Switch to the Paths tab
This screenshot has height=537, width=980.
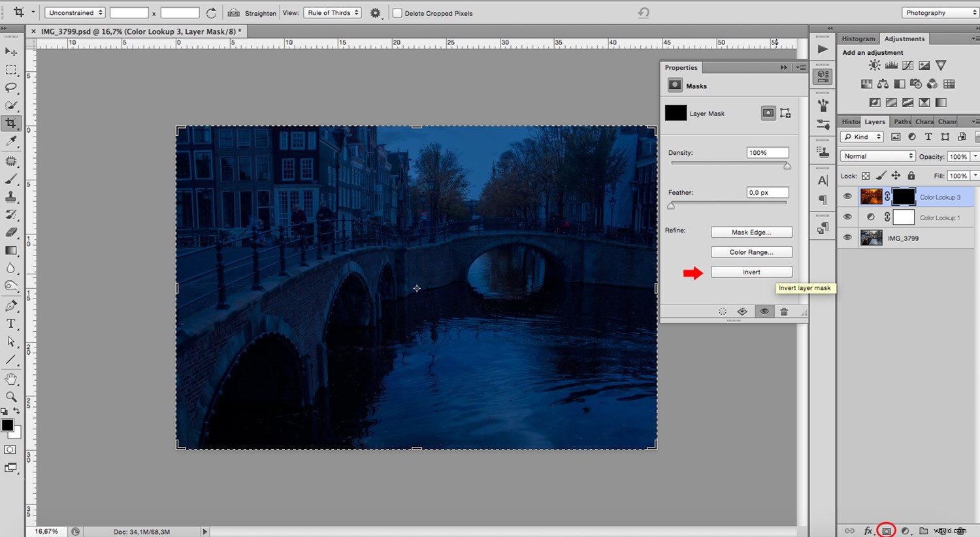coord(901,121)
